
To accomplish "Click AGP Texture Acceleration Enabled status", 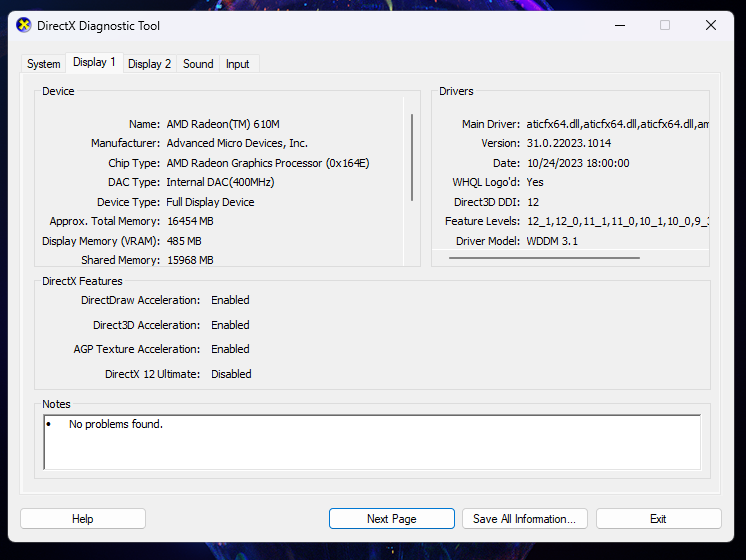I will [x=230, y=349].
